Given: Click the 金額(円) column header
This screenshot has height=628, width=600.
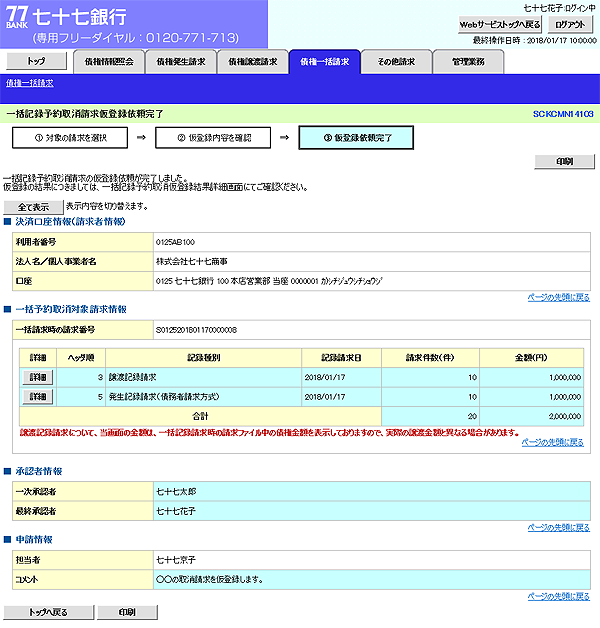Looking at the screenshot, I should point(532,358).
